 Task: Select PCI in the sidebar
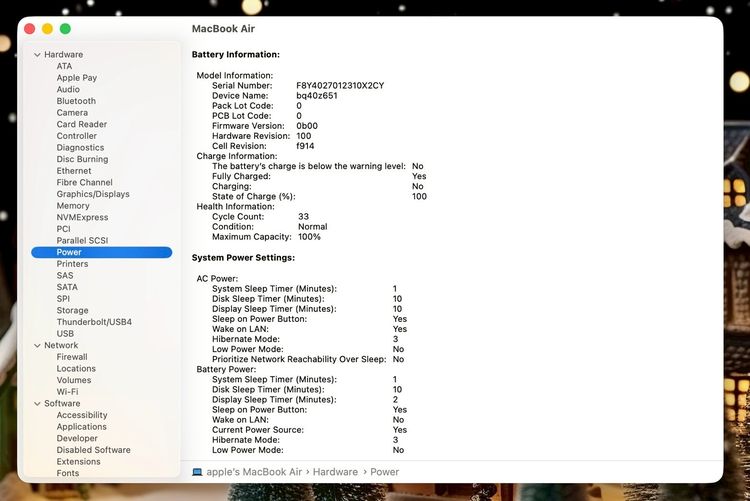[63, 229]
